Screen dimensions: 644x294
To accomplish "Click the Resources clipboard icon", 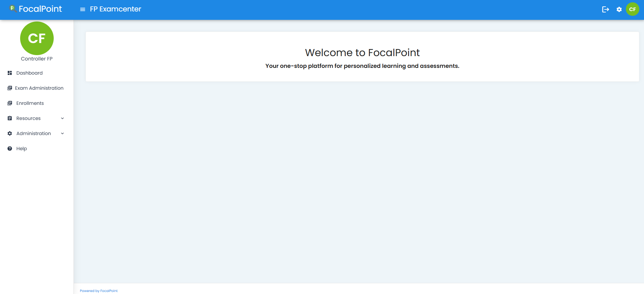I will (x=10, y=118).
